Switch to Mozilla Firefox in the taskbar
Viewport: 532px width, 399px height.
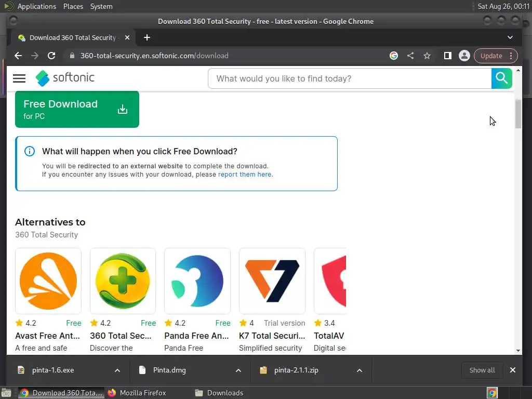coord(137,393)
